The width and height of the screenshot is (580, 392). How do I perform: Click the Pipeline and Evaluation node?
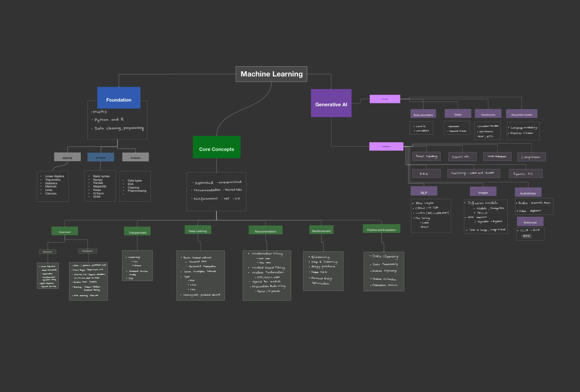click(381, 229)
